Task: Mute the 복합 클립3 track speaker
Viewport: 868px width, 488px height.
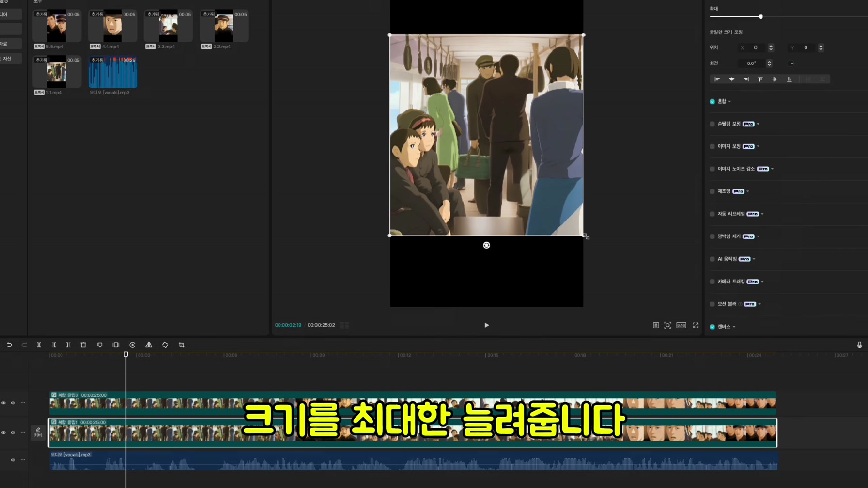Action: pos(13,403)
